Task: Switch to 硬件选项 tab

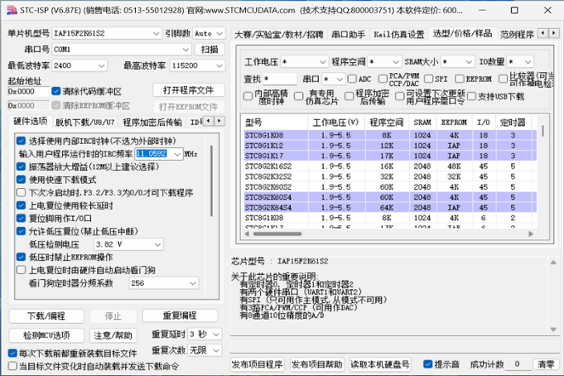Action: pyautogui.click(x=30, y=121)
